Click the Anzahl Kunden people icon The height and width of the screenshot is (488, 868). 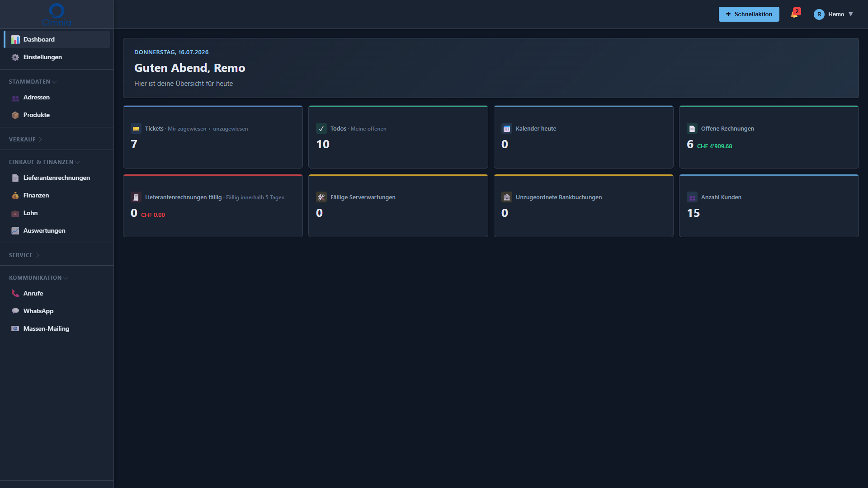point(692,197)
